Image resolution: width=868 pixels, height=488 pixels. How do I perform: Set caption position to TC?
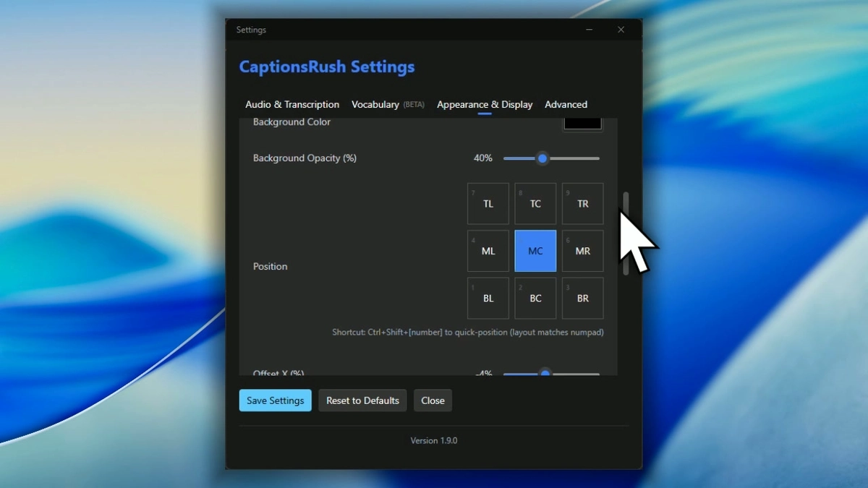(x=535, y=204)
